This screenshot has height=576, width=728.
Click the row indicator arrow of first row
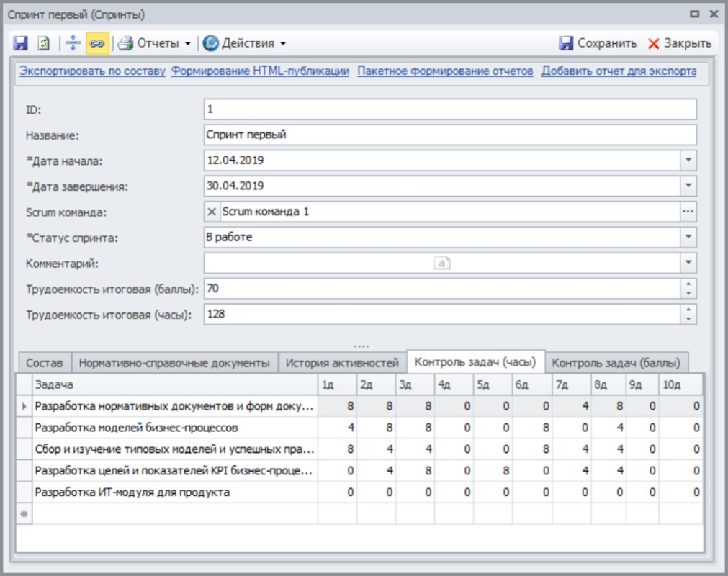(24, 407)
